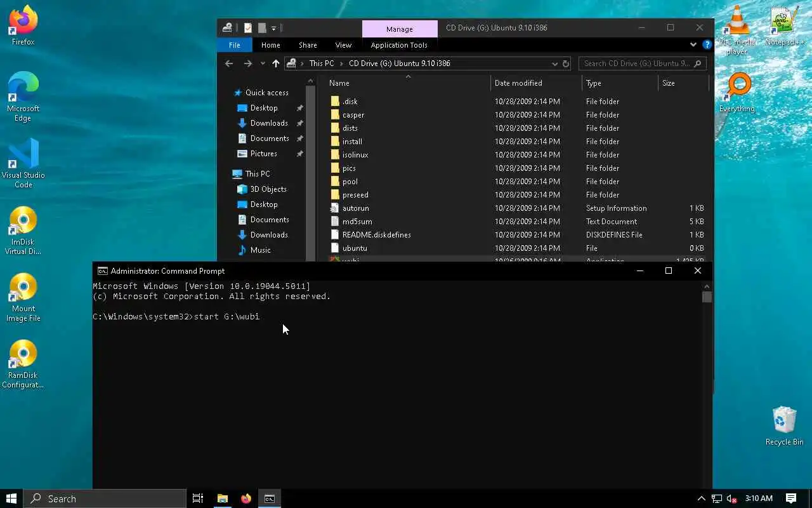Viewport: 812px width, 508px height.
Task: Open the Recycle Bin
Action: click(784, 426)
